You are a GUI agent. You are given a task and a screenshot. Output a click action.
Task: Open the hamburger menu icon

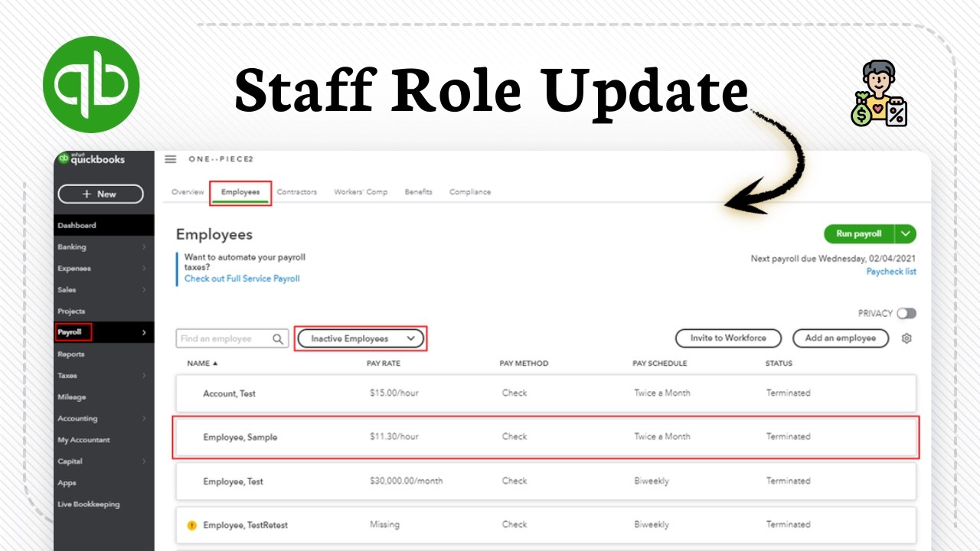pyautogui.click(x=171, y=159)
